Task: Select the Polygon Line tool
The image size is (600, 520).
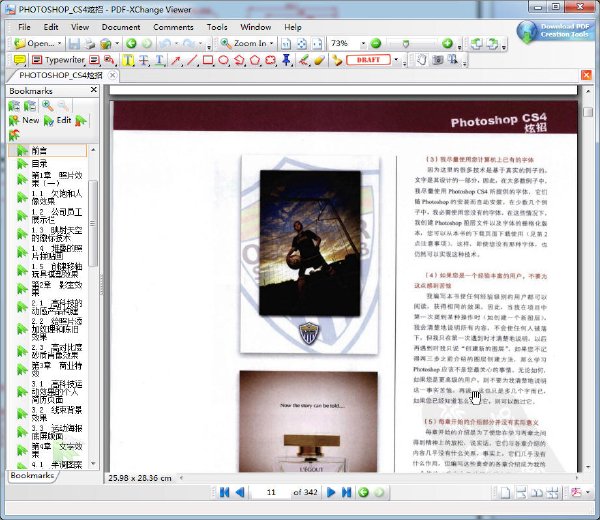Action: [x=239, y=60]
